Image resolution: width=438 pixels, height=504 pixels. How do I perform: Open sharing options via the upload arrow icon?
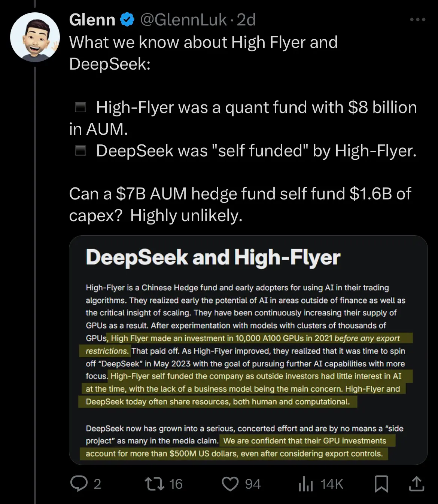tap(417, 484)
